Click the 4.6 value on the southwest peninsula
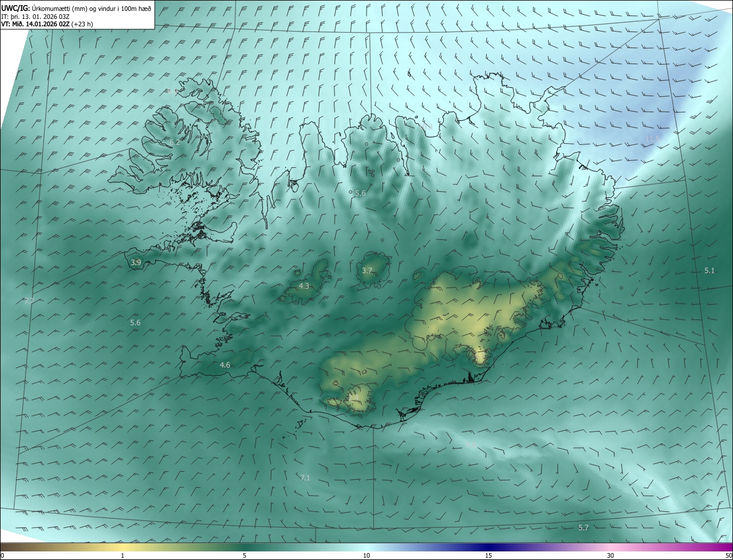Viewport: 733px width, 560px height. pos(225,365)
